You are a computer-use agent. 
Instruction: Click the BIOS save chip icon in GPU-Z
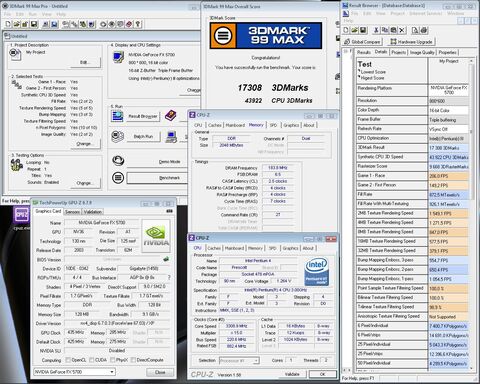pos(166,259)
